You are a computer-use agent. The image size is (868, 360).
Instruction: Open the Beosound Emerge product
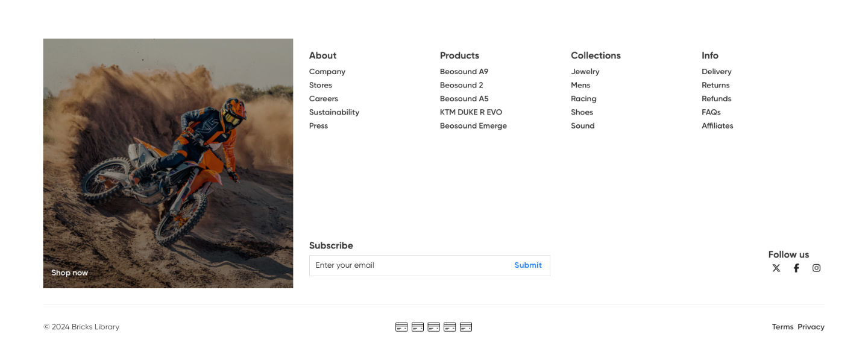tap(473, 126)
